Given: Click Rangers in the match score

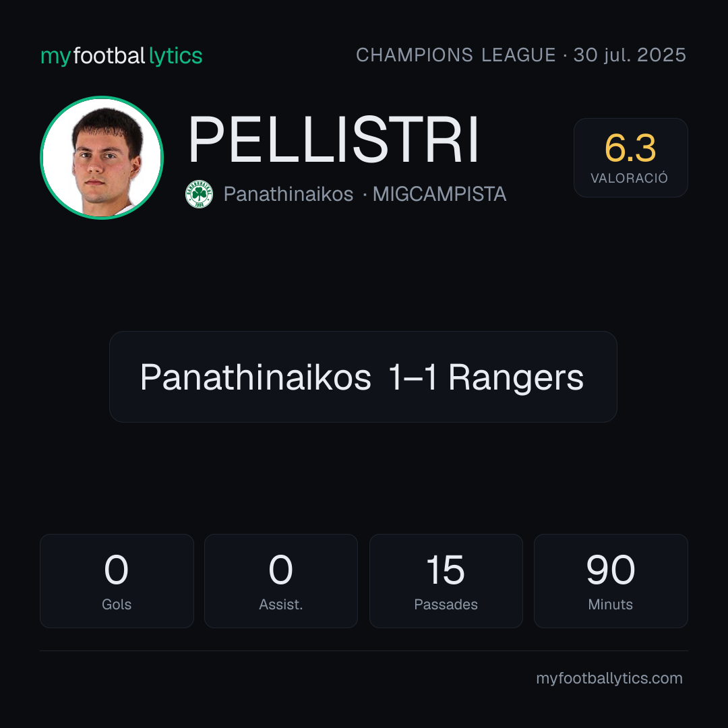Looking at the screenshot, I should (516, 378).
